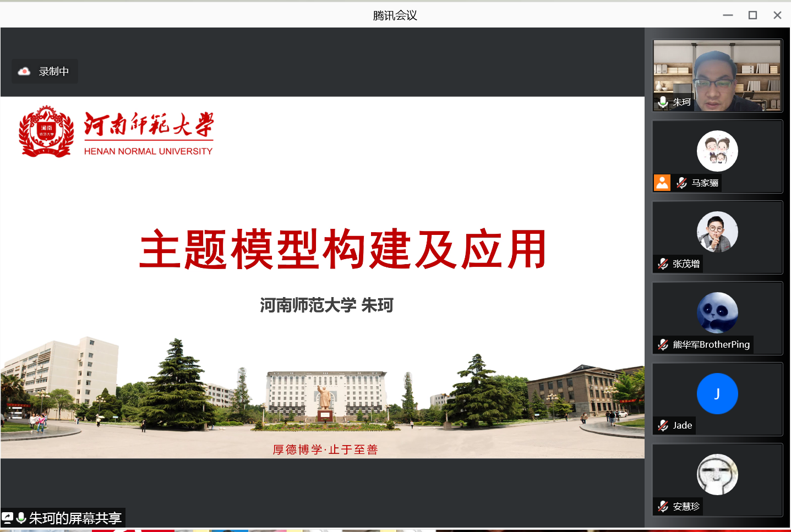The width and height of the screenshot is (791, 532).
Task: Click mic icon next to 朱珂的屏幕共享
Action: tap(21, 518)
